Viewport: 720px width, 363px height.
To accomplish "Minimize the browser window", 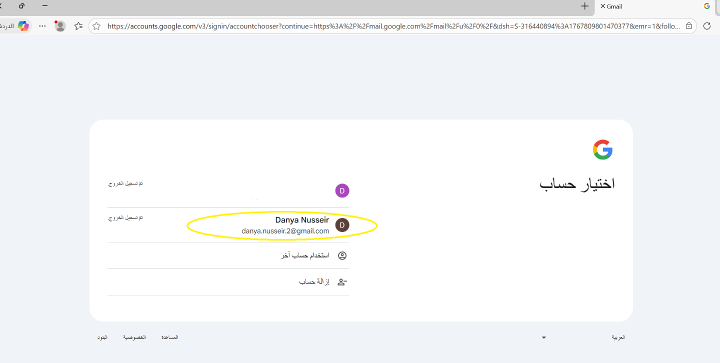I will [45, 6].
